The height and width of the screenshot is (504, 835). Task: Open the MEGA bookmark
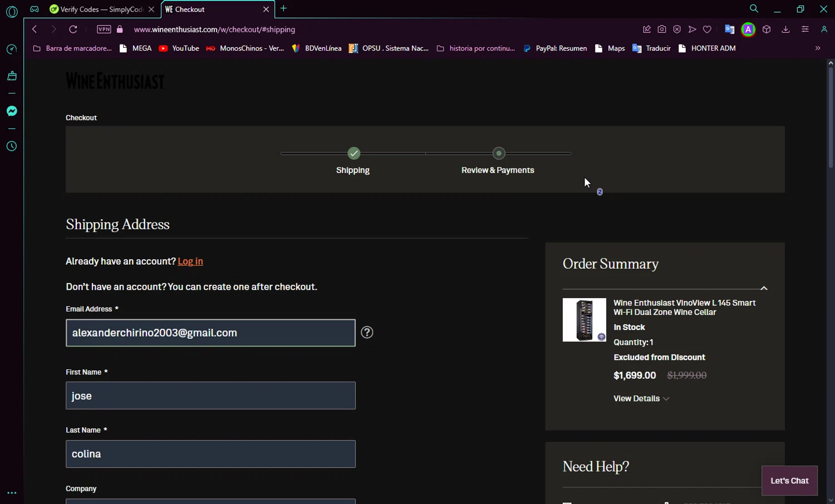pos(135,48)
